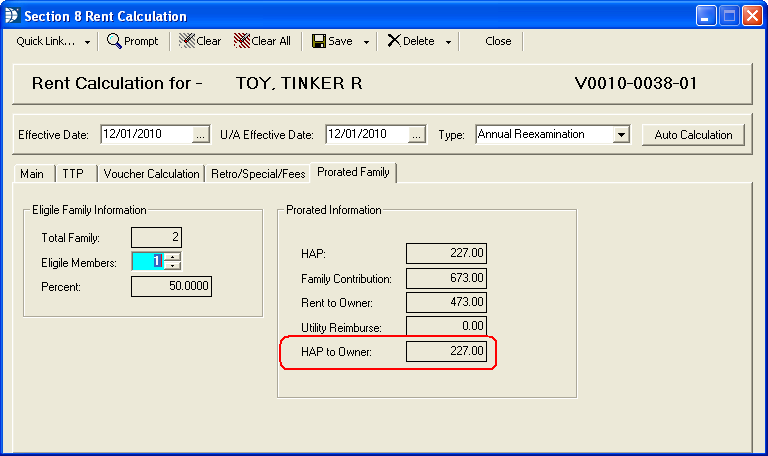
Task: Click the Effective Date text field
Action: coord(147,135)
